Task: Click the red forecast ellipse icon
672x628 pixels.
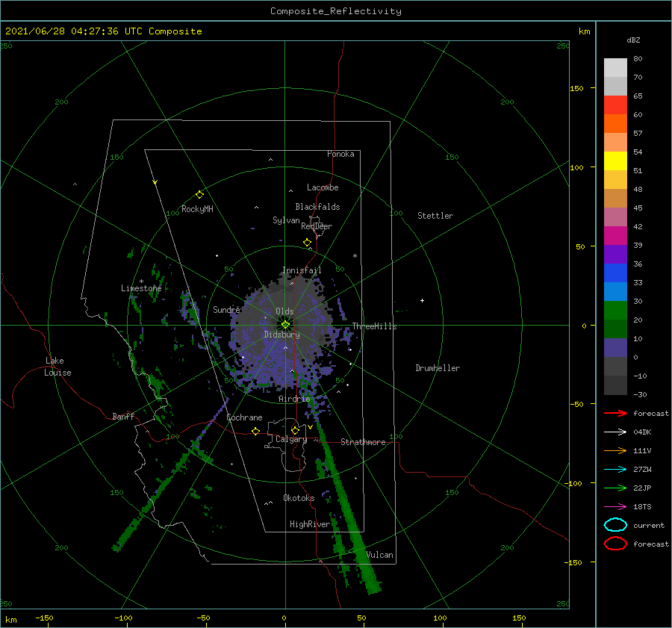Action: (615, 544)
